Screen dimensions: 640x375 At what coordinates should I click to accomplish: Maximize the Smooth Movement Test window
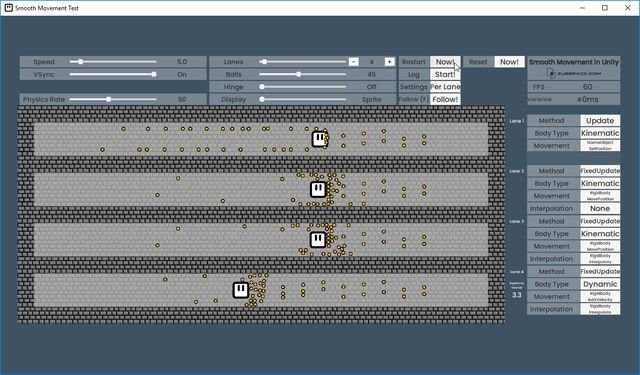click(605, 8)
